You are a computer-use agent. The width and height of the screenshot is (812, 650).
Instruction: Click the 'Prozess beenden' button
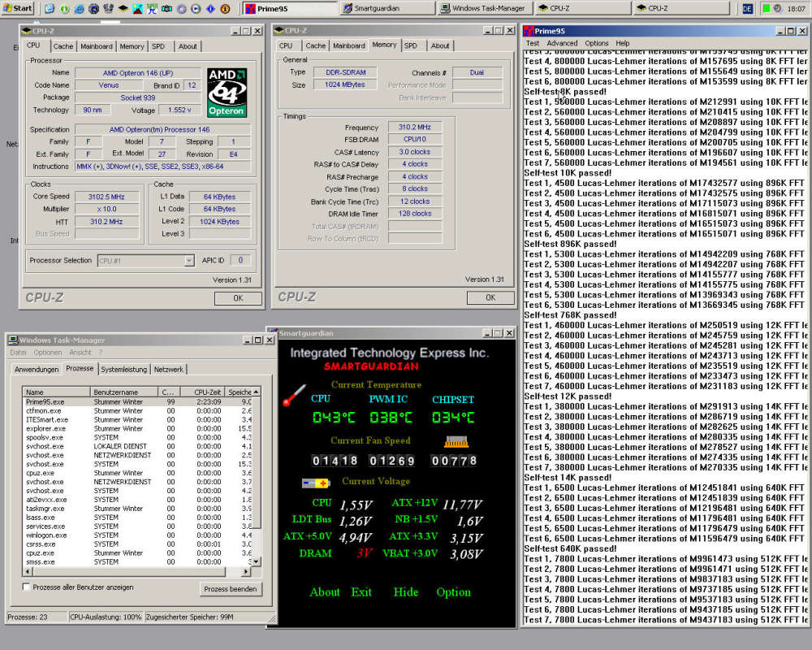(x=231, y=589)
